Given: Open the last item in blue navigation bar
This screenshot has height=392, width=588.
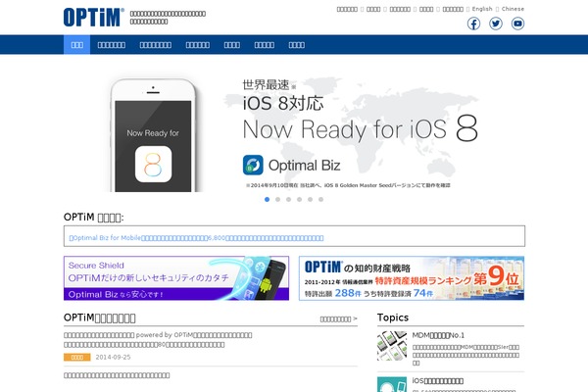Looking at the screenshot, I should tap(297, 45).
